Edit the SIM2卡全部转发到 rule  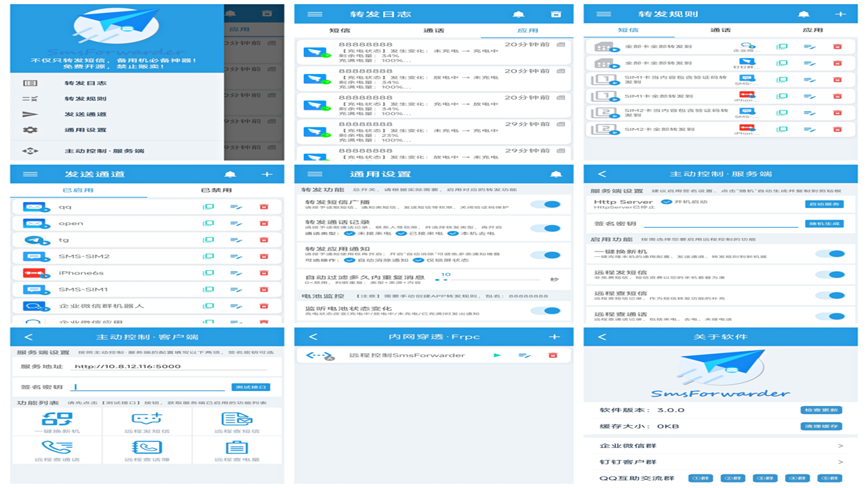[x=810, y=129]
